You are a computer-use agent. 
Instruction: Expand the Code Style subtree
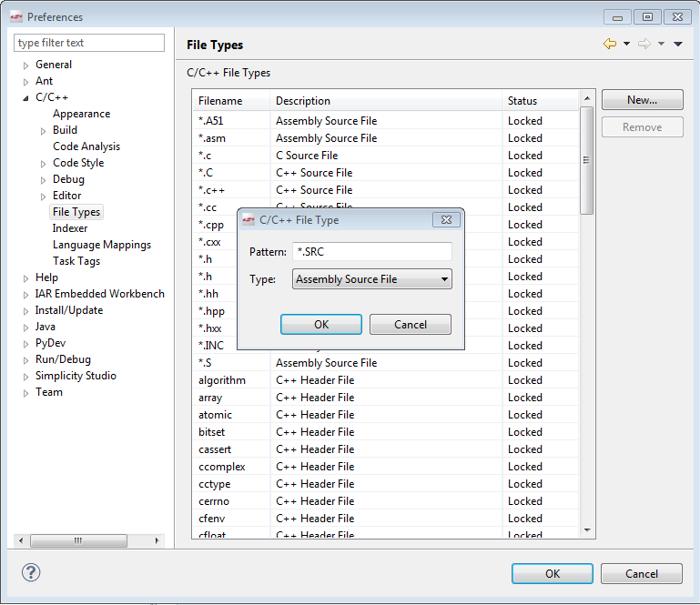pos(44,164)
